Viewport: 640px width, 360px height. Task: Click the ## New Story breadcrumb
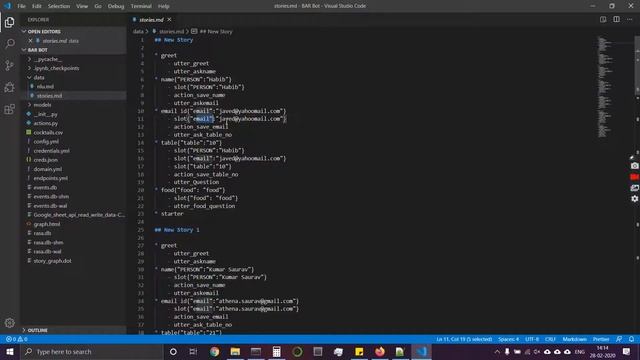tap(216, 31)
